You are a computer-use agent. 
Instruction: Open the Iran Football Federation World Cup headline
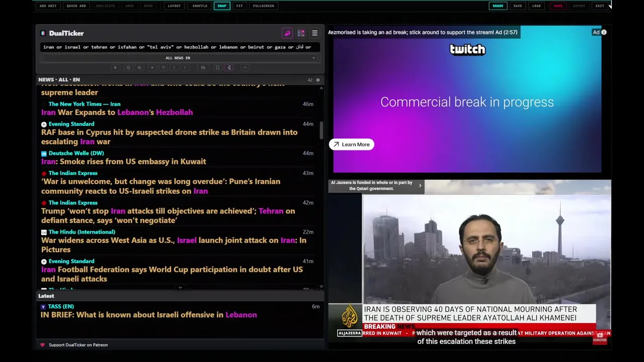coord(172,275)
